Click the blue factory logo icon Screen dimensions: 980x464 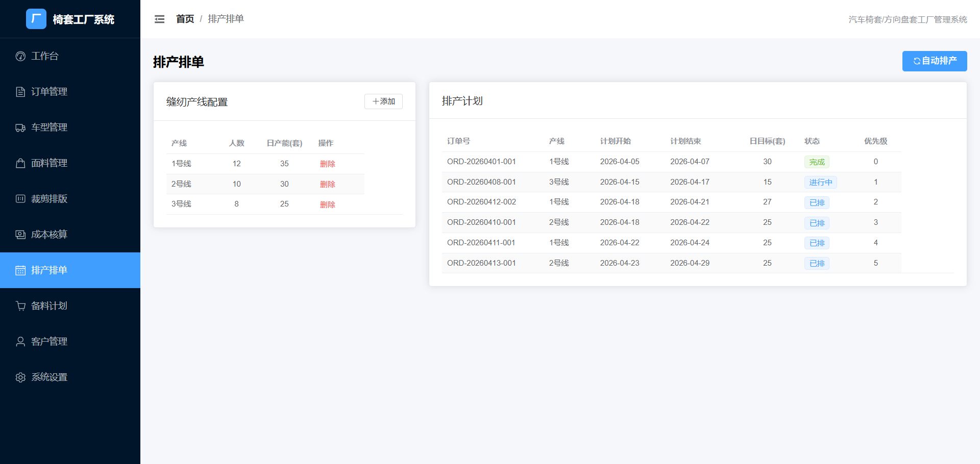pyautogui.click(x=36, y=19)
